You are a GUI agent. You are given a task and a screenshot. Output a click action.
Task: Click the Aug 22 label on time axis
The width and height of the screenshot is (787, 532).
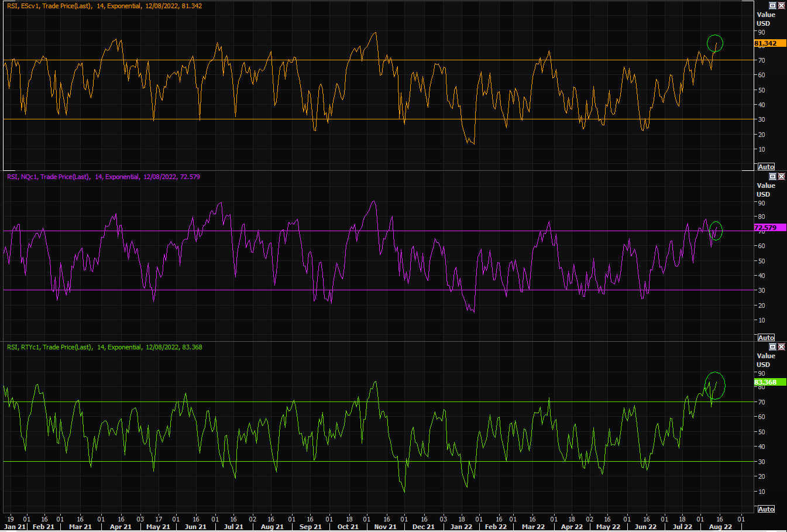[x=720, y=527]
